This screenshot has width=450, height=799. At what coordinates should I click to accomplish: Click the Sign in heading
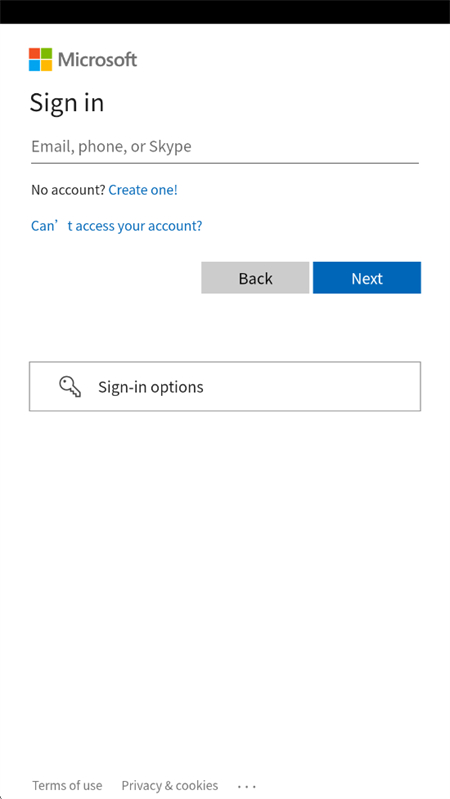pyautogui.click(x=67, y=102)
